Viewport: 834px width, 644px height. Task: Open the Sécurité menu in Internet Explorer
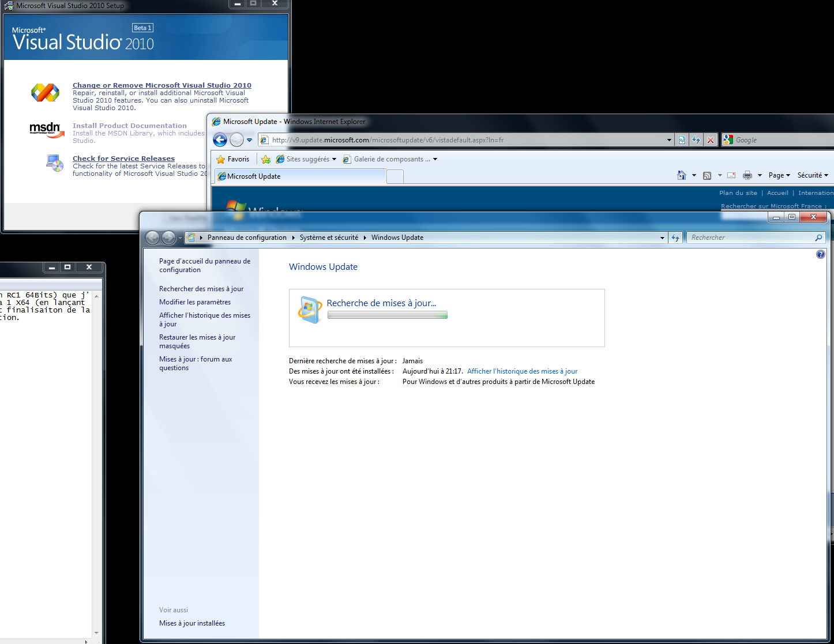(813, 175)
